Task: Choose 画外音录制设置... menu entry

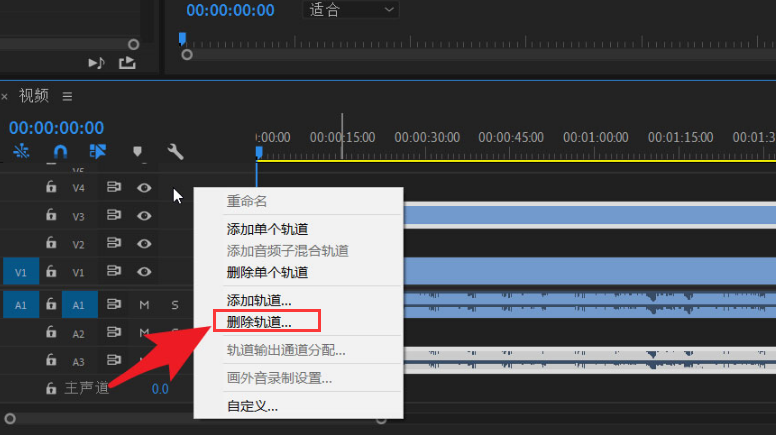Action: point(279,378)
